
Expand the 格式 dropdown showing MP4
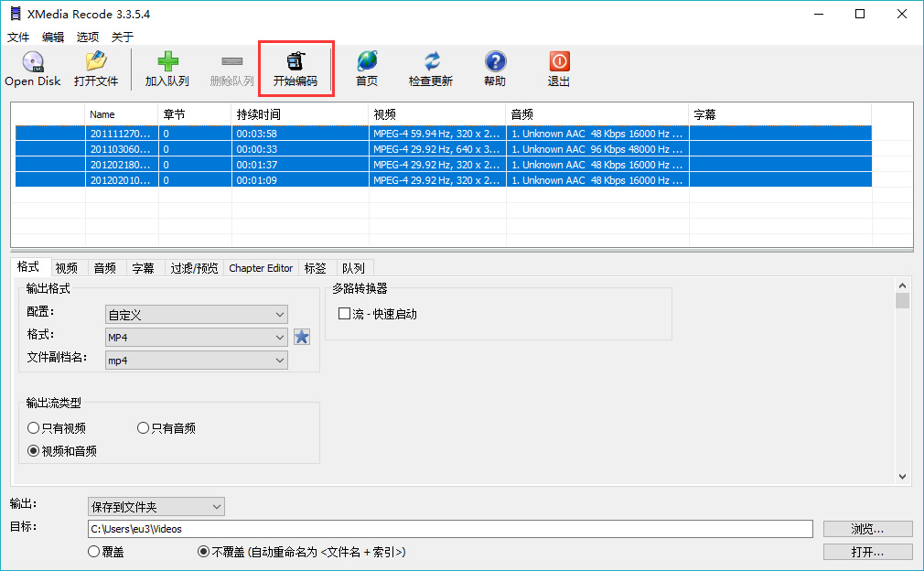196,337
